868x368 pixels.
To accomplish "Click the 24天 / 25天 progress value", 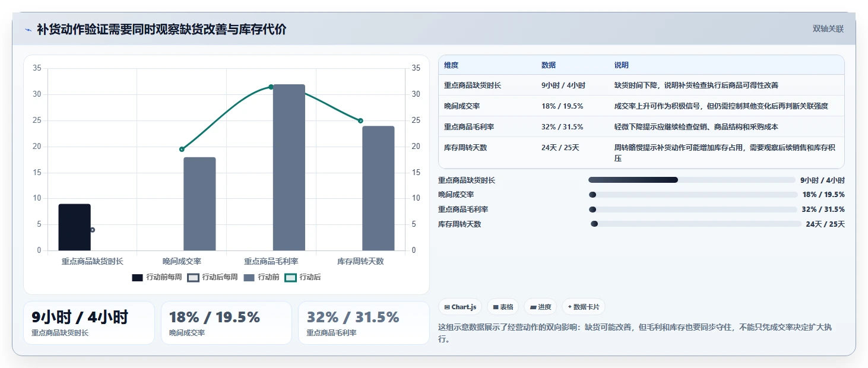I will 825,224.
